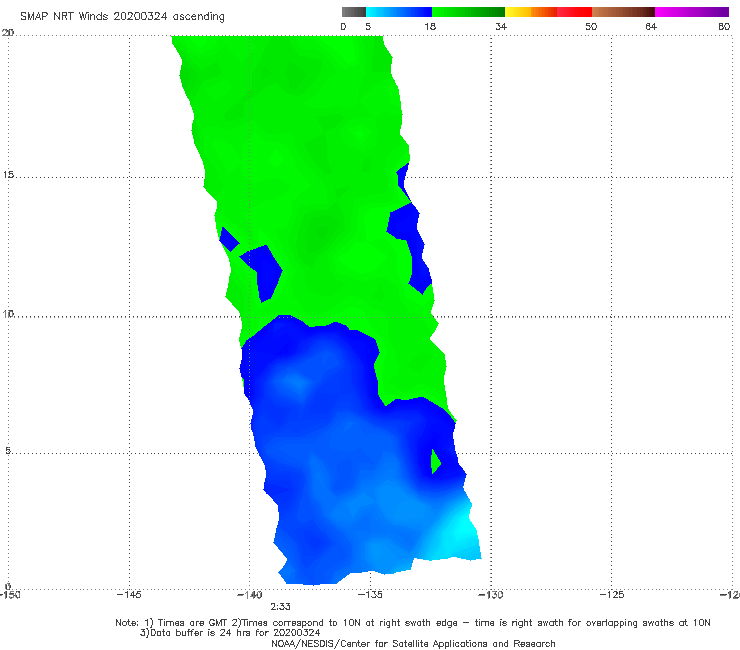Screen dimensions: 740x650
Task: Click the 'NOAA/NESDIS/Center for Satellite Applications' credit
Action: [413, 644]
